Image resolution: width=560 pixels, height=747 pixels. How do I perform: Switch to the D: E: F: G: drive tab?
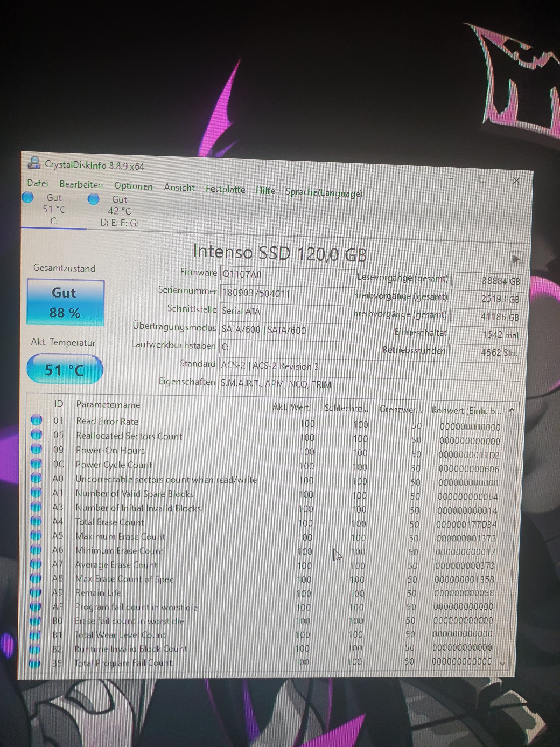pyautogui.click(x=119, y=211)
